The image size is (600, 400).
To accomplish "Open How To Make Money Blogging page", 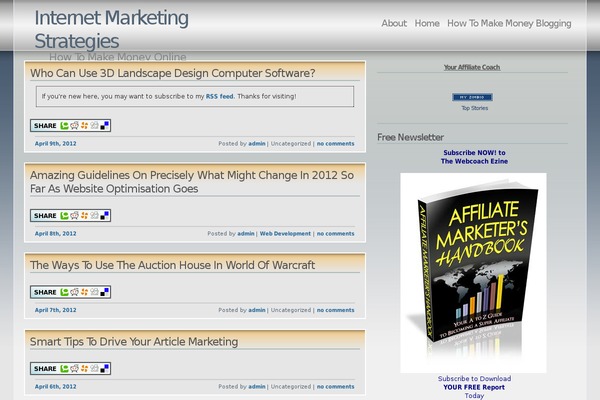I will coord(509,23).
